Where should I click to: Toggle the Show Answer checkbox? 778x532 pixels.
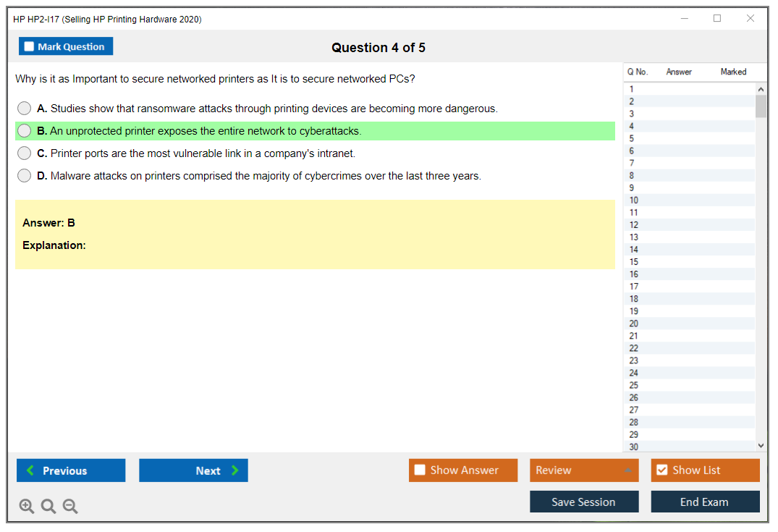(x=420, y=470)
